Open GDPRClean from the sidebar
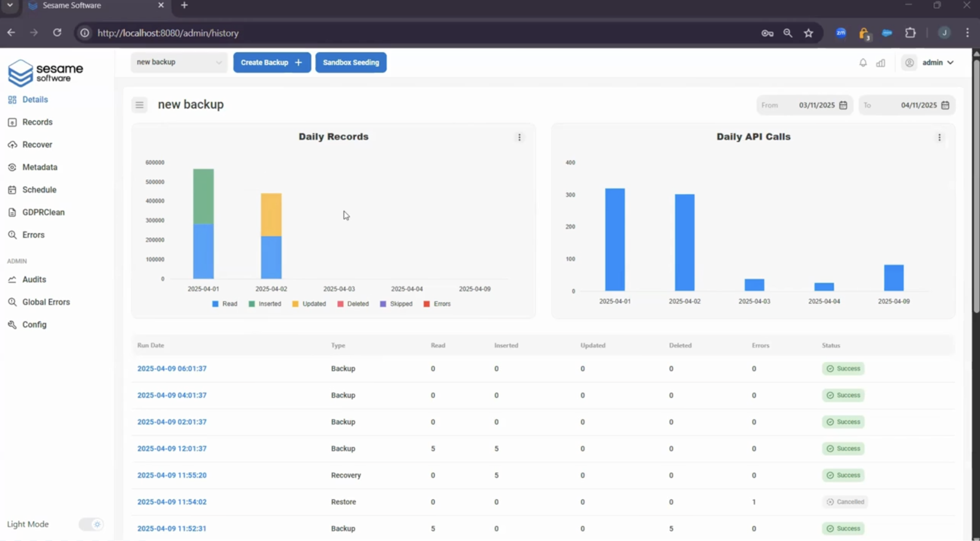This screenshot has height=541, width=980. coord(43,213)
